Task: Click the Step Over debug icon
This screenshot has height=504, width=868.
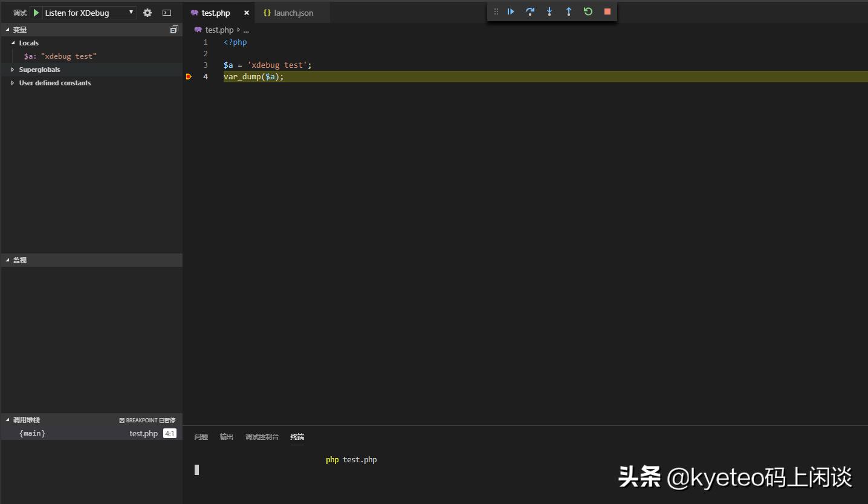Action: pos(530,11)
